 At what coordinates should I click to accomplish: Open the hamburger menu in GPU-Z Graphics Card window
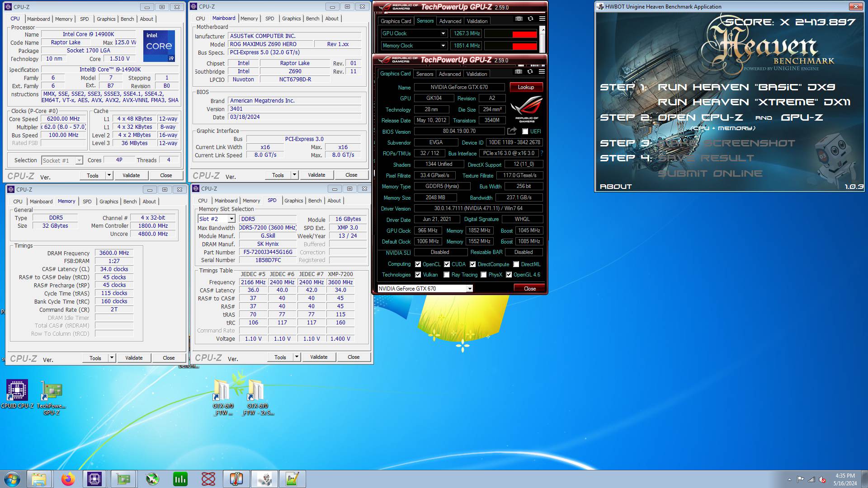(542, 72)
